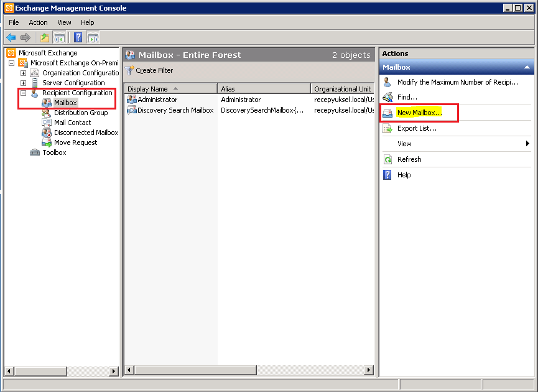Image resolution: width=538 pixels, height=392 pixels.
Task: Click the Organization Configuration tree icon
Action: click(35, 73)
